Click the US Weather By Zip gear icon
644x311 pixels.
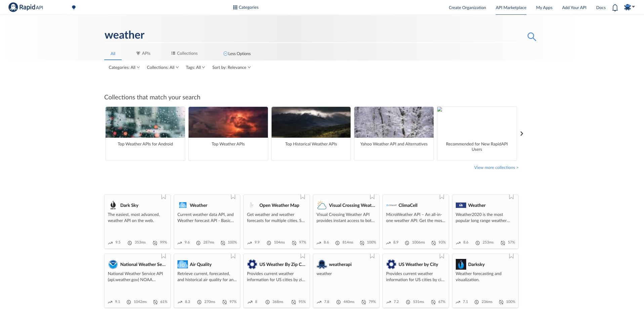tap(252, 264)
